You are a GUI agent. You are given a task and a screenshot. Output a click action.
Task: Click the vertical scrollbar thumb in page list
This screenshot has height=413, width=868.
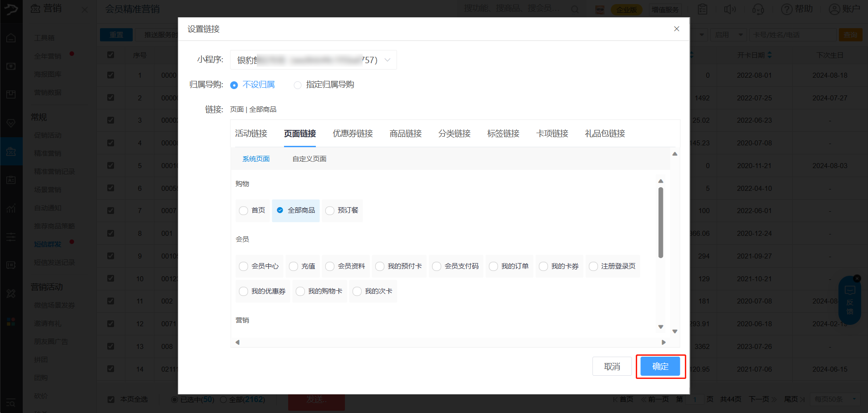661,223
